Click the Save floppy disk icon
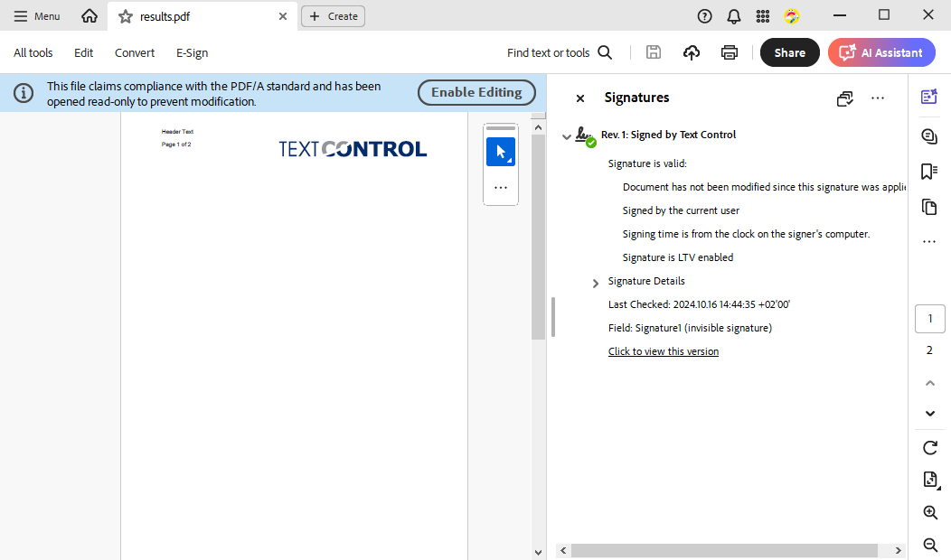This screenshot has height=560, width=951. [654, 52]
